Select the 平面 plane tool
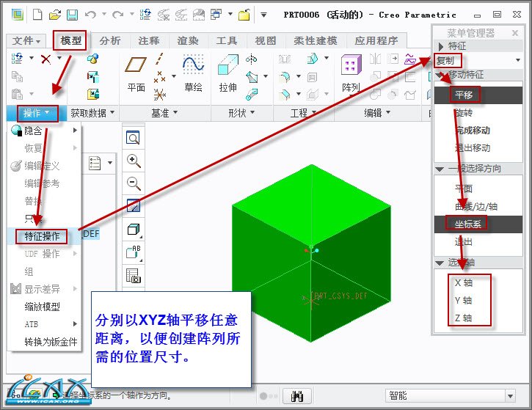532x410 pixels. (x=136, y=73)
